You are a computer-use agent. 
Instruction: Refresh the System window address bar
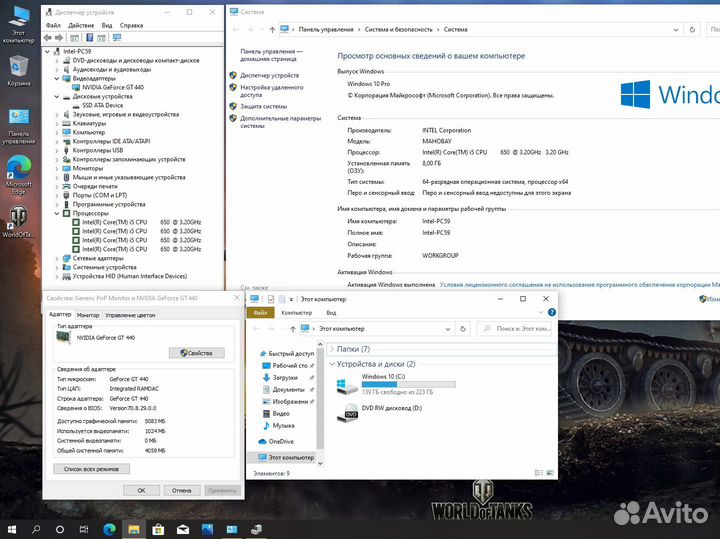point(692,29)
